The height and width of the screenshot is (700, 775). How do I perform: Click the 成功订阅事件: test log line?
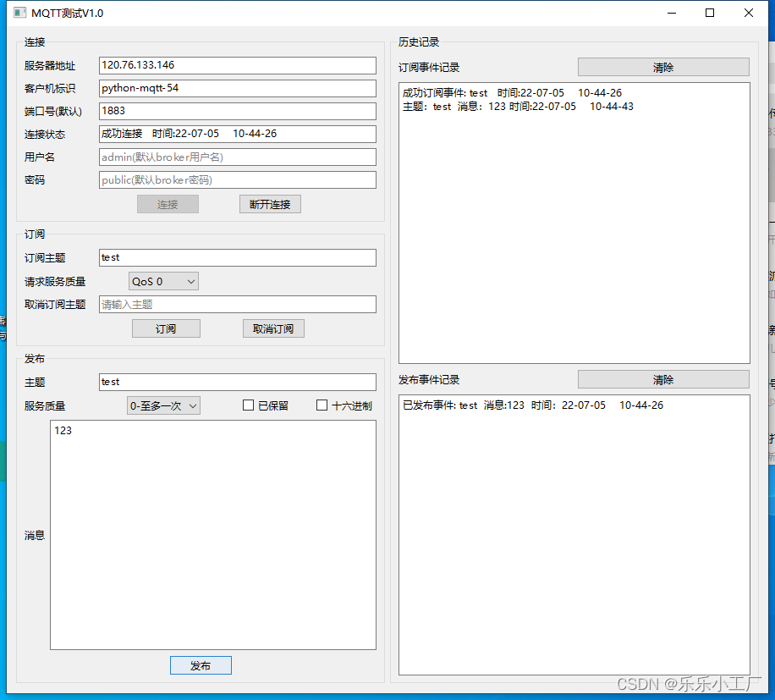[x=512, y=93]
